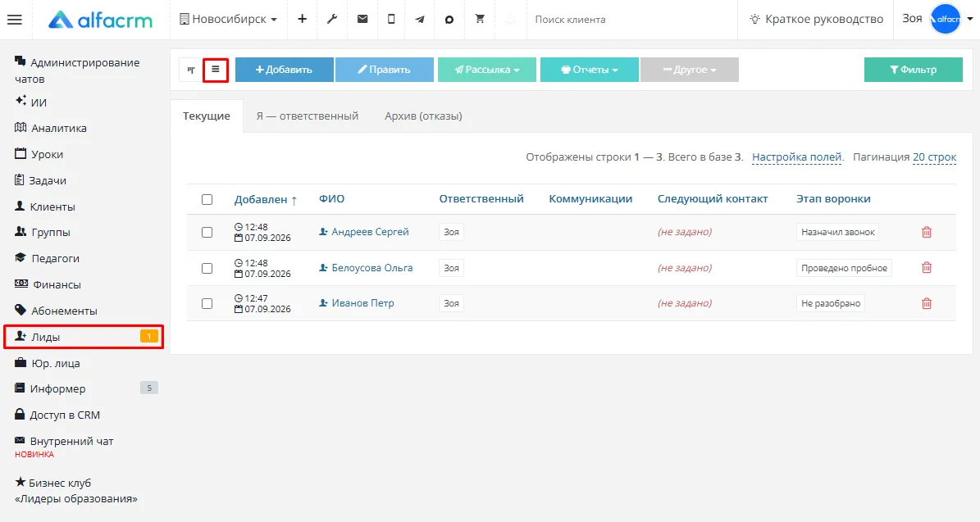Delete lead Белоусова Ольга with trash icon

pos(927,268)
